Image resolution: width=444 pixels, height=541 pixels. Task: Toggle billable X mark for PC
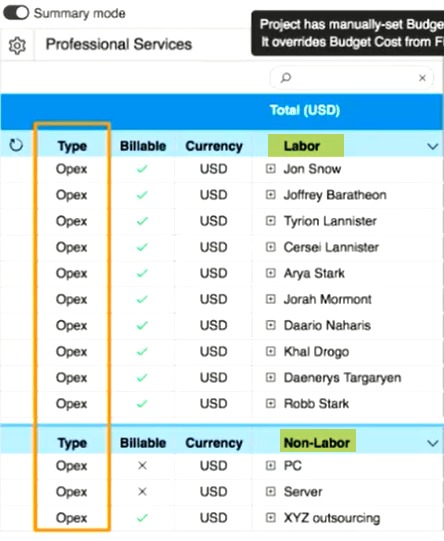pos(142,465)
